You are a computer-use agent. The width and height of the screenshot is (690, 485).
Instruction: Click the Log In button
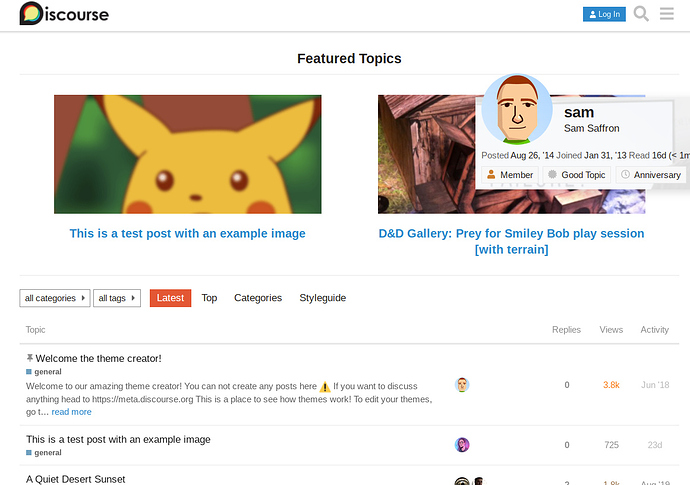coord(604,14)
